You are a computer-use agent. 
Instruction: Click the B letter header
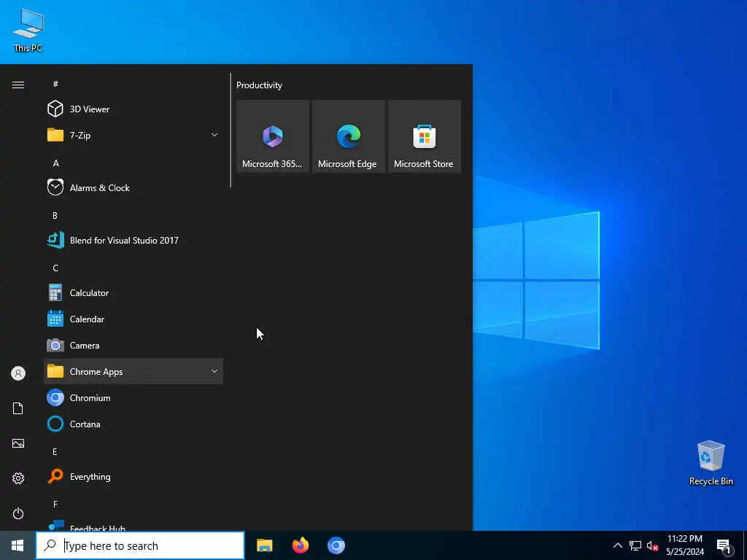click(x=55, y=215)
